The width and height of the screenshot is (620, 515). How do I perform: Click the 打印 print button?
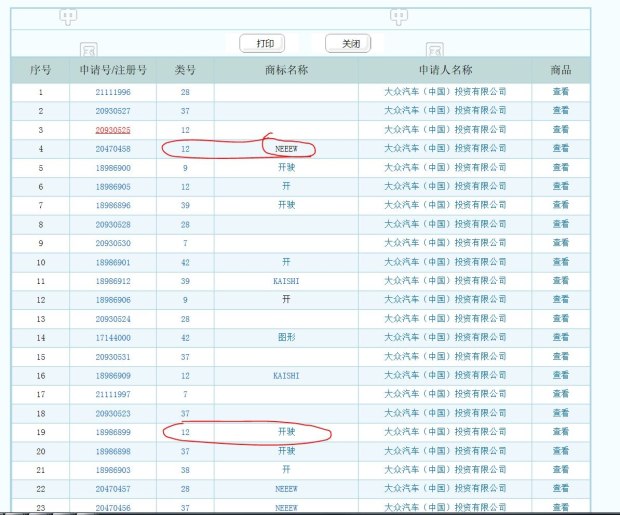[262, 44]
